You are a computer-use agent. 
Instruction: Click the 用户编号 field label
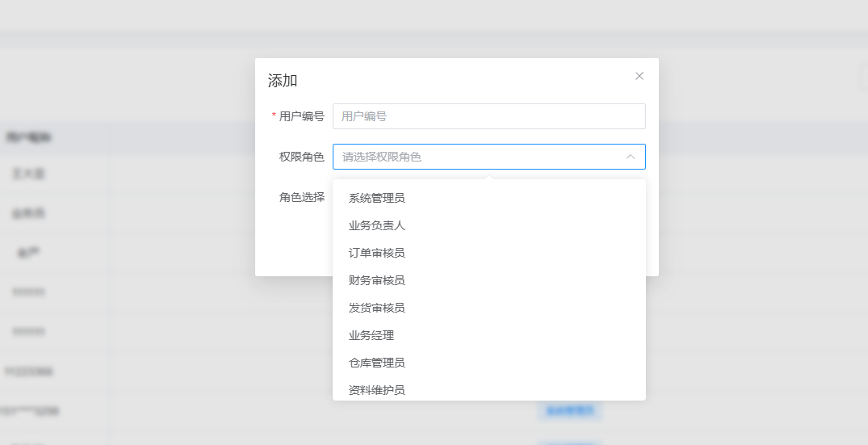(x=301, y=116)
